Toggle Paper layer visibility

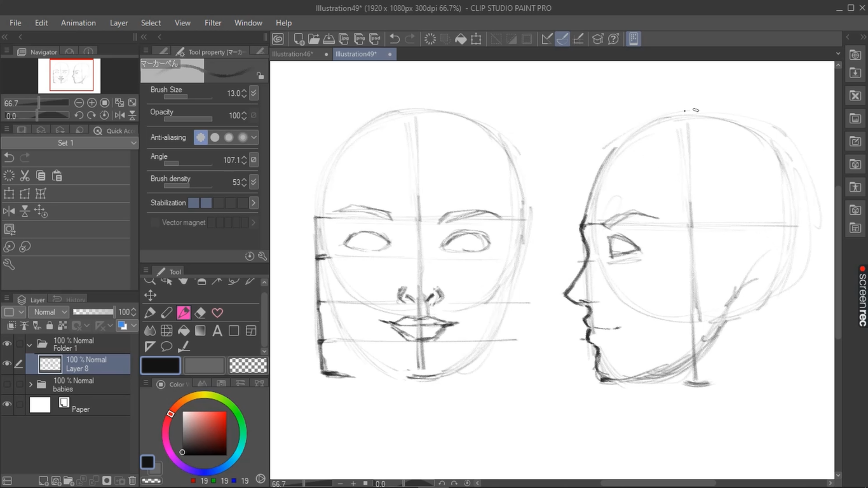pos(7,404)
